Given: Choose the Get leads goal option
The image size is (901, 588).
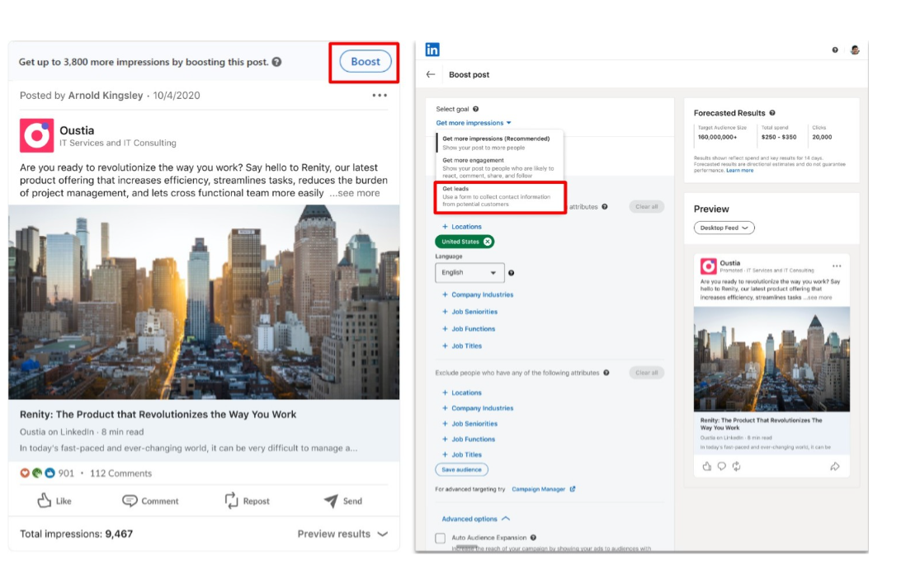Looking at the screenshot, I should click(x=500, y=196).
